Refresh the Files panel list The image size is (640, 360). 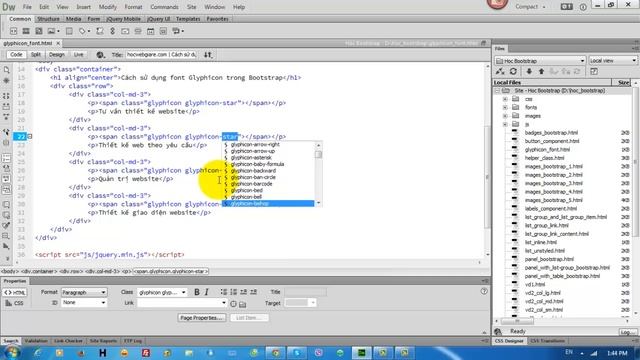tap(513, 71)
